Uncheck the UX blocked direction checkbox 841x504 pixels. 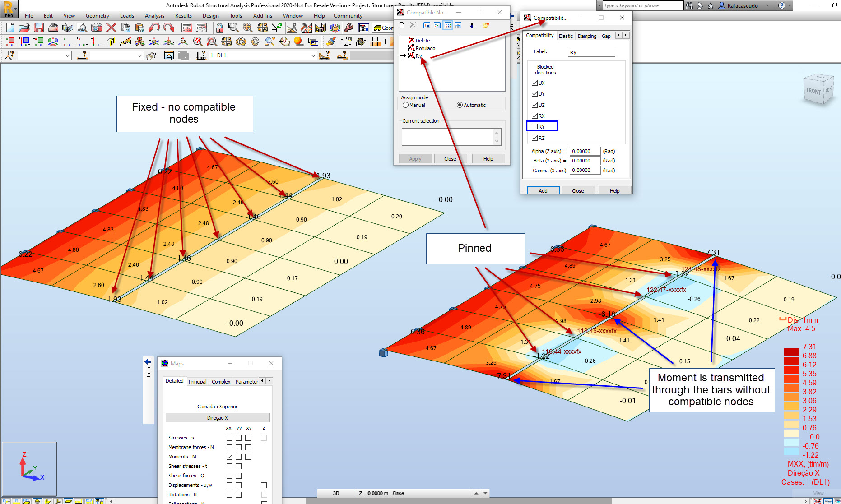pyautogui.click(x=535, y=83)
